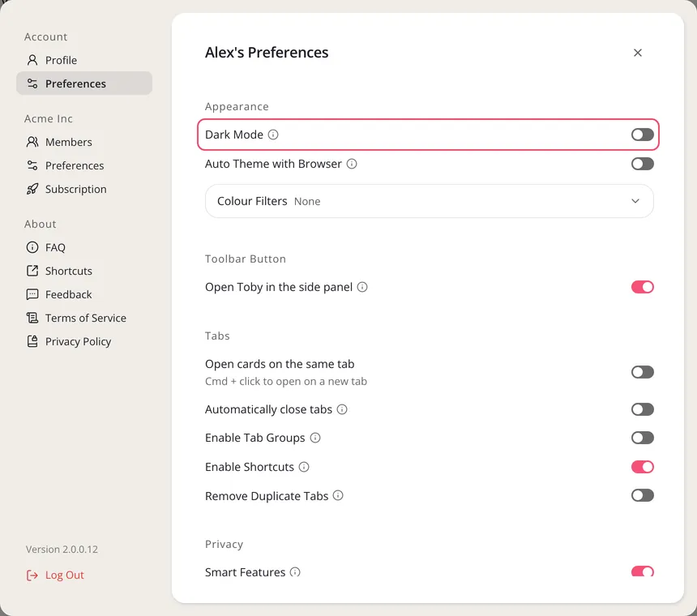Open the Privacy Policy link
This screenshot has height=616, width=697.
point(84,341)
